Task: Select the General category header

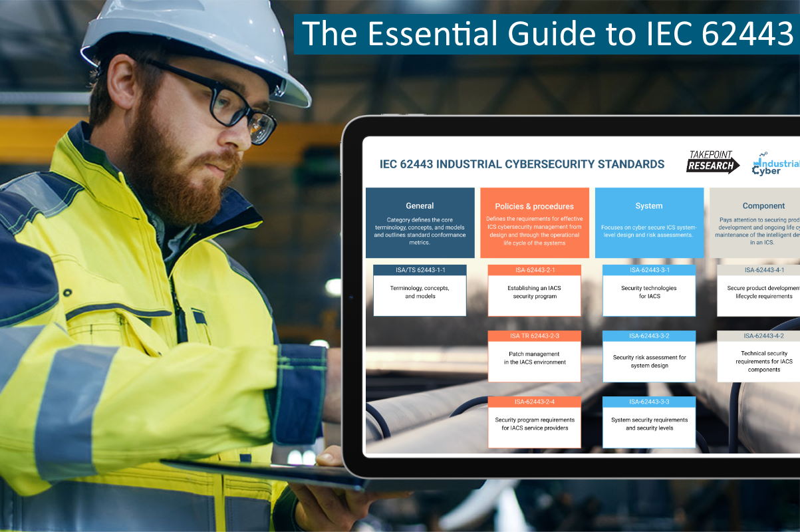Action: tap(420, 205)
